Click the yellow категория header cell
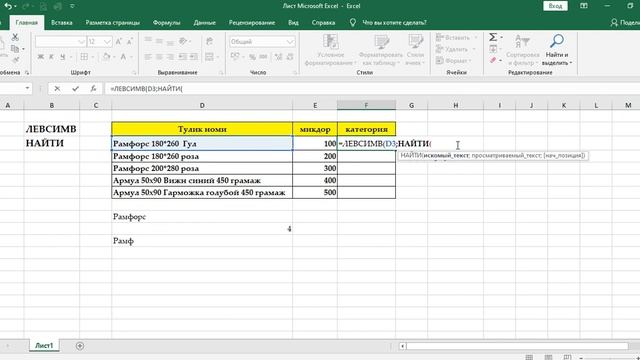The height and width of the screenshot is (360, 640). tap(367, 129)
